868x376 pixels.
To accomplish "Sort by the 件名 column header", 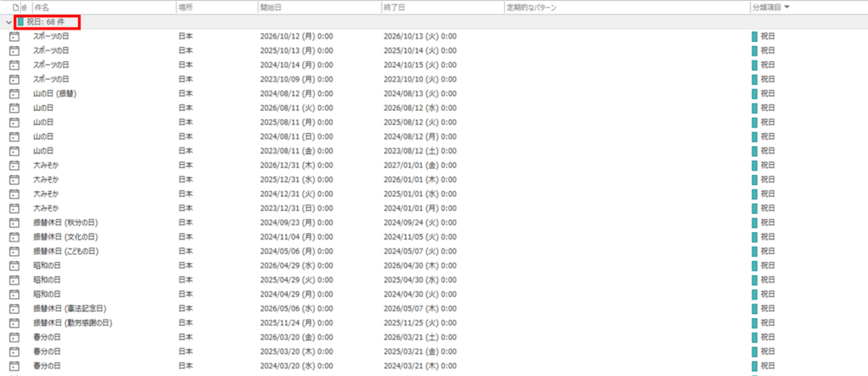I will pos(41,7).
